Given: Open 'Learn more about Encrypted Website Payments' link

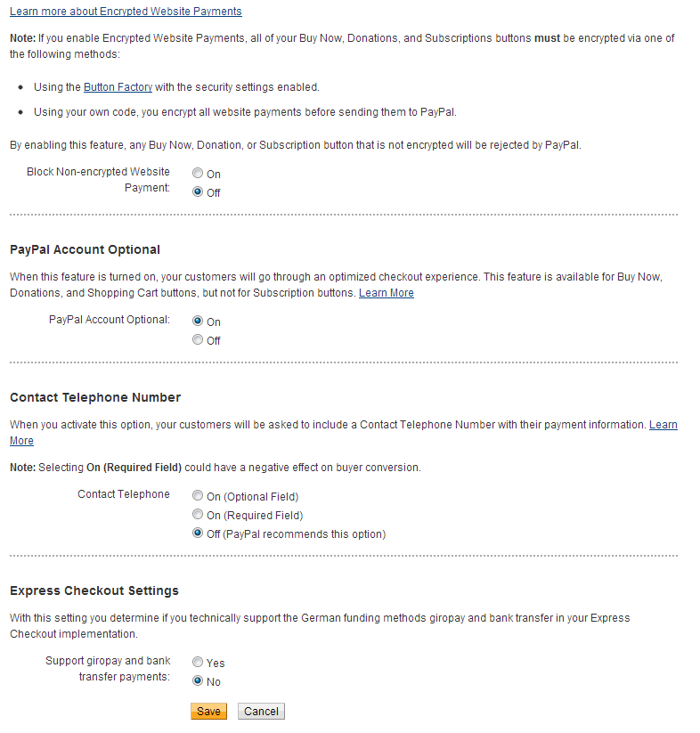Looking at the screenshot, I should (x=126, y=12).
